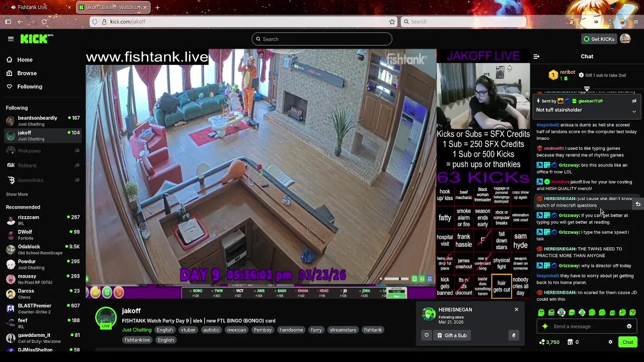Open the 3,750 channel points balance
The image size is (644, 362).
pos(549,342)
